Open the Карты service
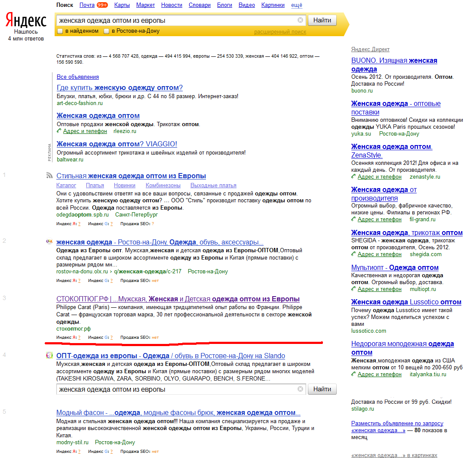 [x=122, y=5]
